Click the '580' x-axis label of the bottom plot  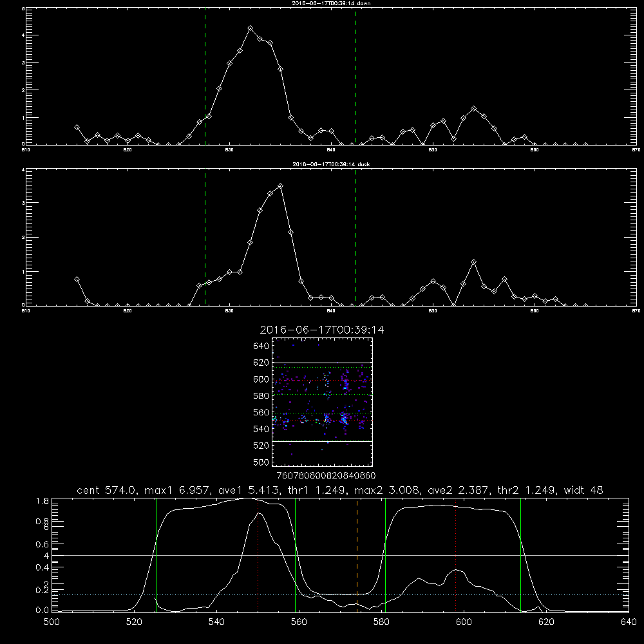[x=381, y=622]
